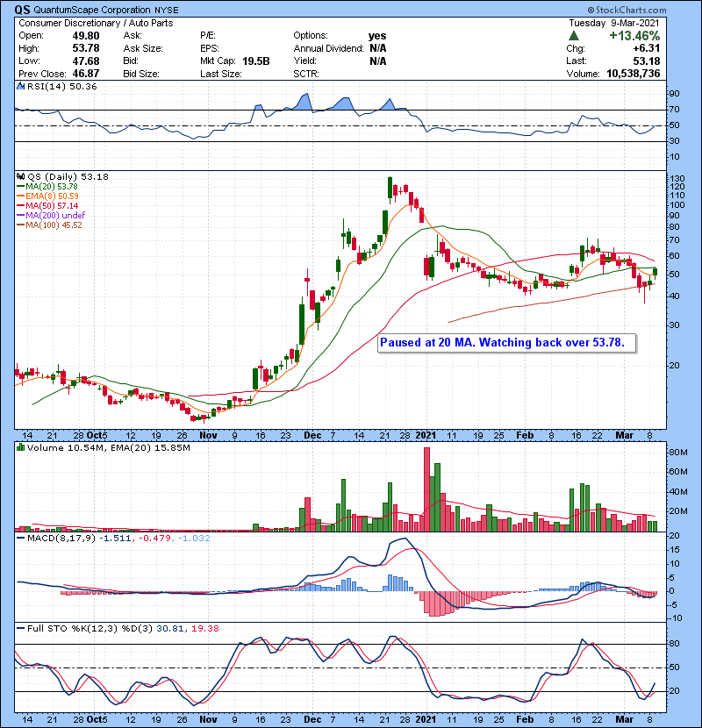The width and height of the screenshot is (702, 728).
Task: Click the MACD signal value -0.479
Action: pyautogui.click(x=155, y=539)
